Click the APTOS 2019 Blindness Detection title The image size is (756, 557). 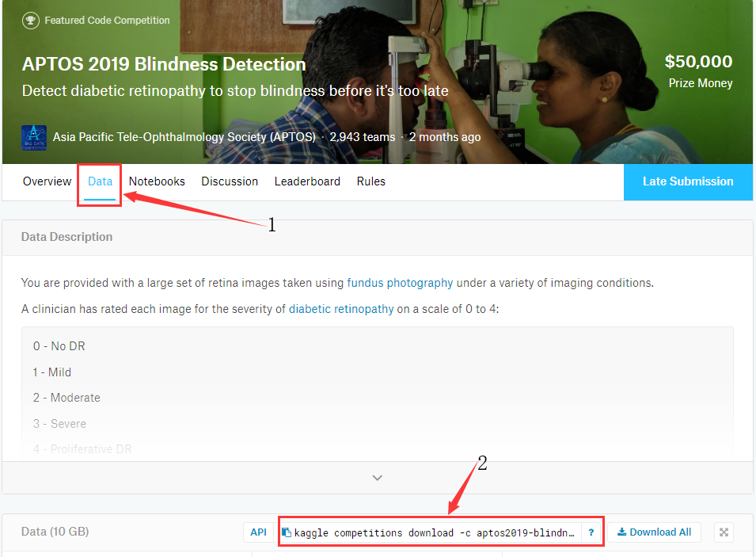pyautogui.click(x=164, y=64)
